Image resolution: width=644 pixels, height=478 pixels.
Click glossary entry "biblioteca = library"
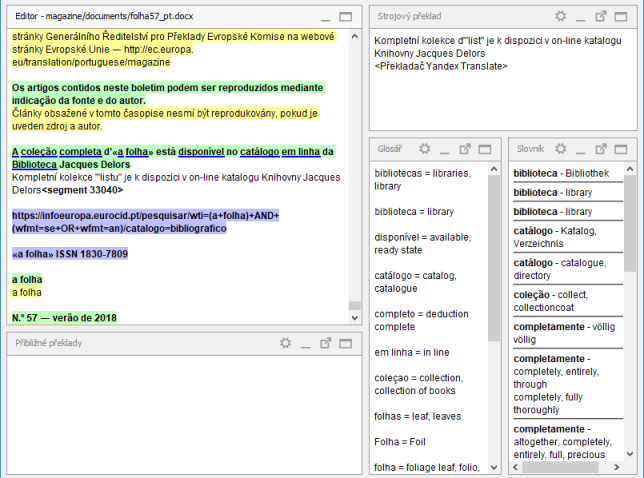click(x=414, y=211)
